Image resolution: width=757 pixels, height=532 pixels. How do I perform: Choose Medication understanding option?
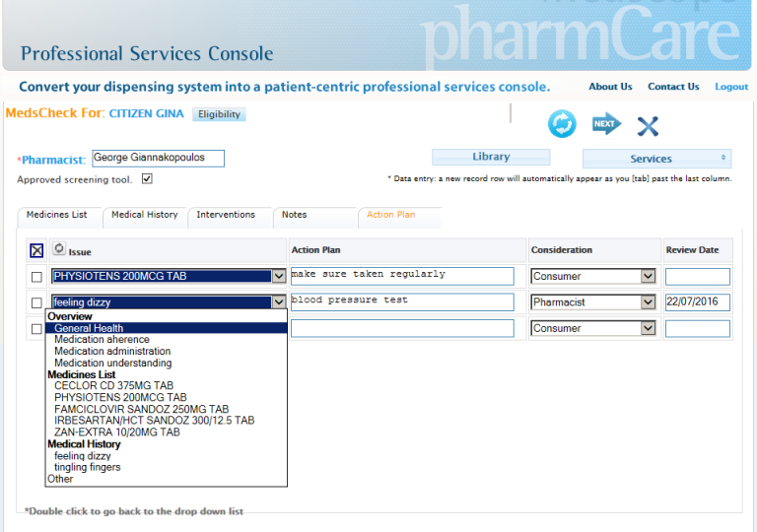click(x=167, y=363)
